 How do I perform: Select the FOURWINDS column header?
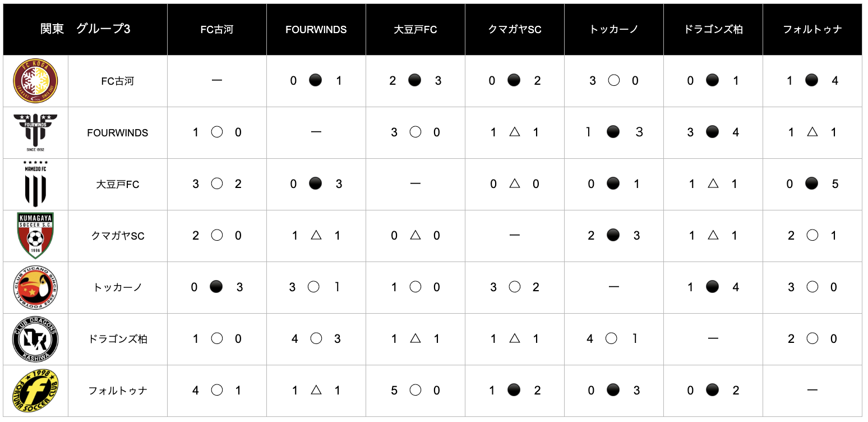(x=316, y=29)
